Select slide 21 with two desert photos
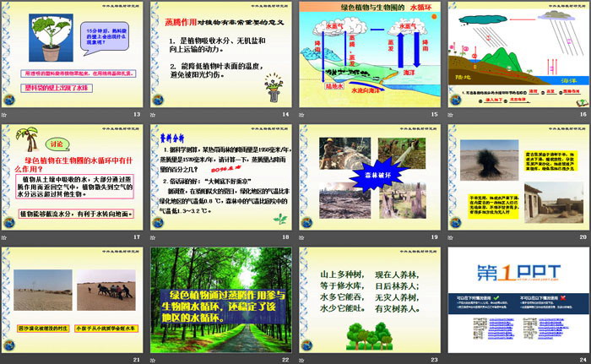 72,301
